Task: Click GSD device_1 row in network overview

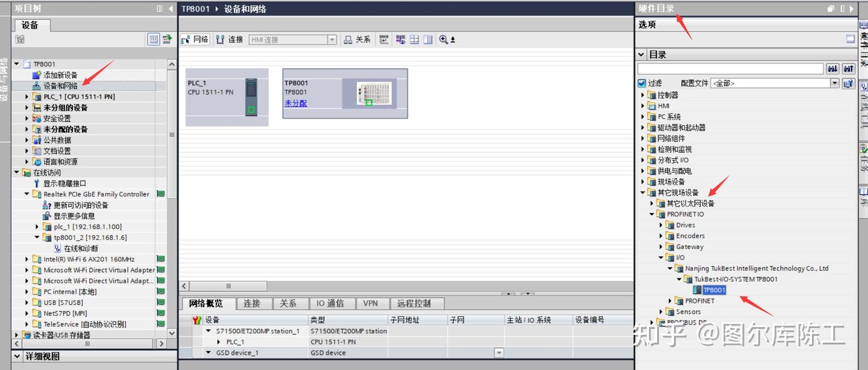Action: [406, 352]
